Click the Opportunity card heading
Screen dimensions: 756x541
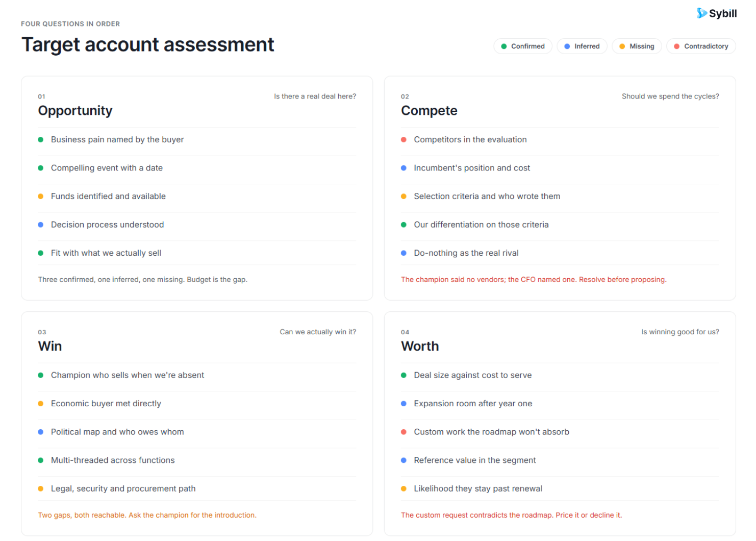point(75,111)
